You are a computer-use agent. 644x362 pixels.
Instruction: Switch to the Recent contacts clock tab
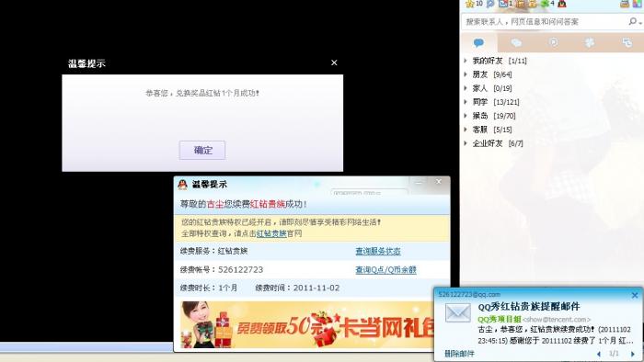click(627, 42)
